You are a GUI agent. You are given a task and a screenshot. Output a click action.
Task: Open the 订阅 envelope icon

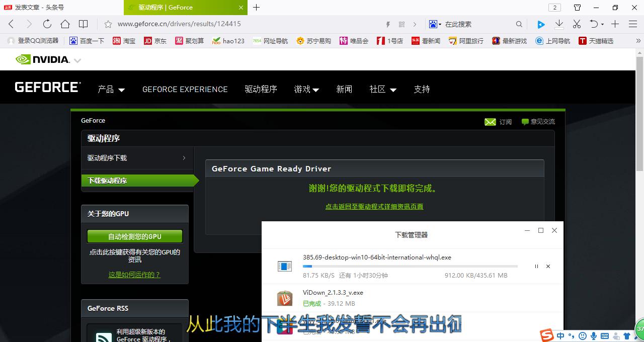point(491,122)
